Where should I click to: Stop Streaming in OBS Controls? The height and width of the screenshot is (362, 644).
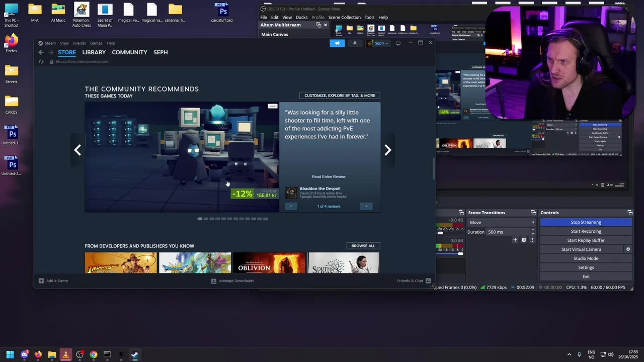[586, 222]
